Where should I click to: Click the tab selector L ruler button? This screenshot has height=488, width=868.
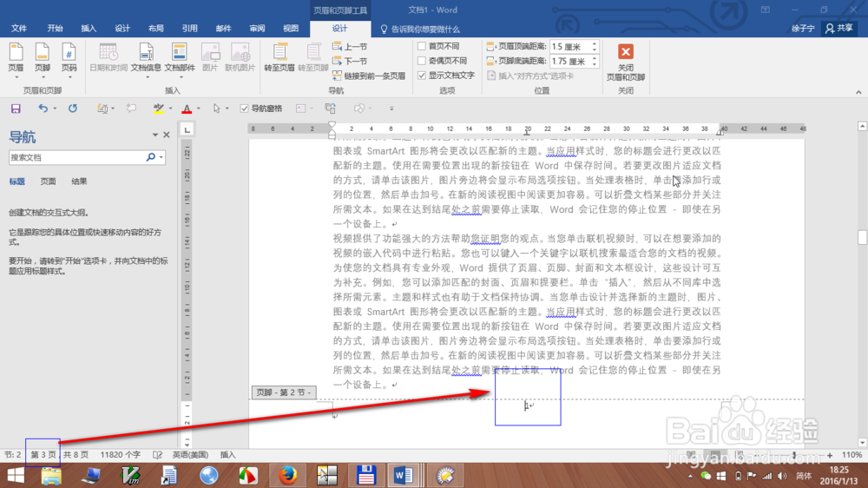point(187,129)
